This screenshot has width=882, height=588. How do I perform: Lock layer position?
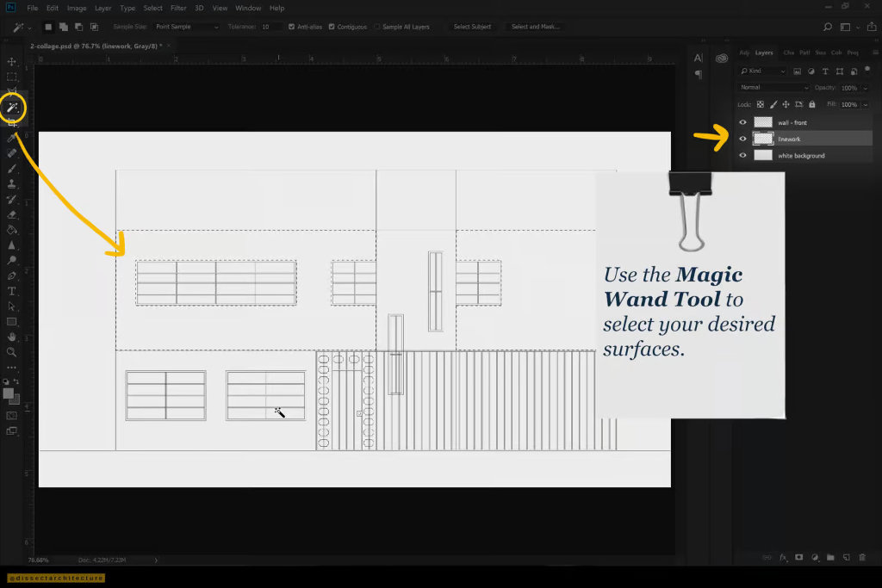(786, 104)
